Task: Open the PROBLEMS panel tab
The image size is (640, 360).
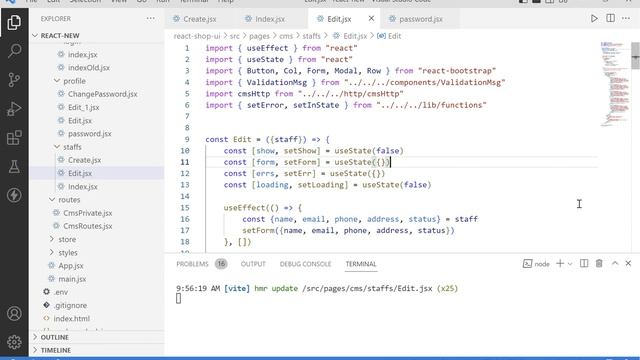Action: [x=192, y=264]
